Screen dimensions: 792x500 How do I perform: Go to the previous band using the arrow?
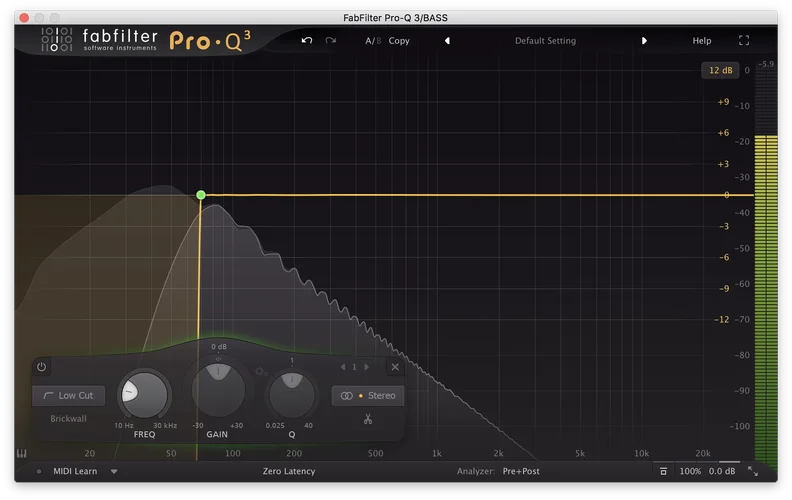click(x=343, y=367)
